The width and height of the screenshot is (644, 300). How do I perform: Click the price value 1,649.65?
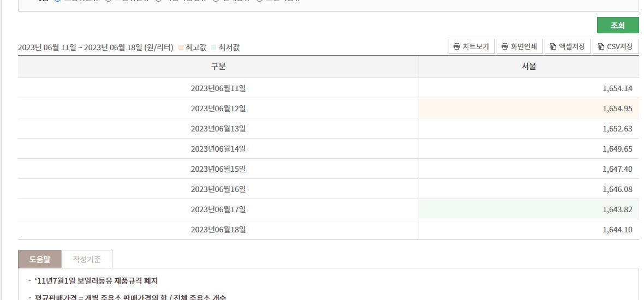point(617,148)
